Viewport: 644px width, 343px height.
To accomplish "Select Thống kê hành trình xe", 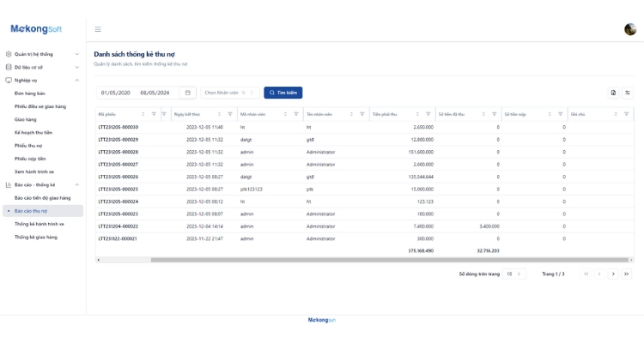I will tap(39, 224).
